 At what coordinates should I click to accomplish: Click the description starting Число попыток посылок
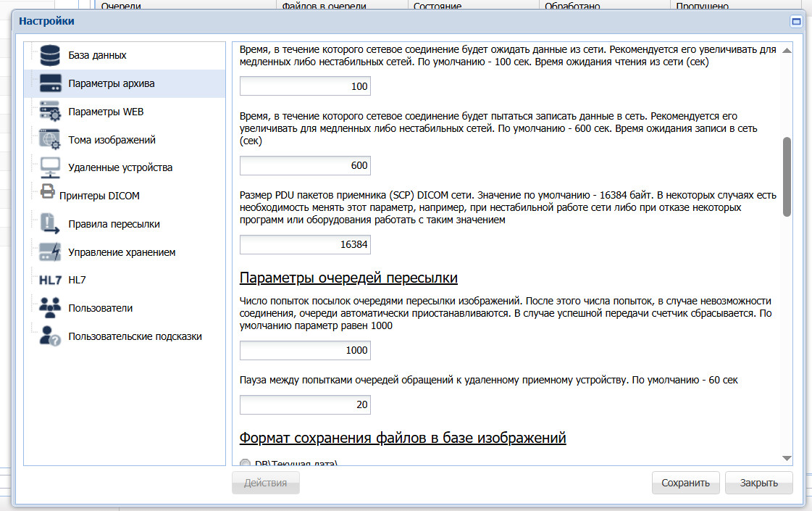506,314
